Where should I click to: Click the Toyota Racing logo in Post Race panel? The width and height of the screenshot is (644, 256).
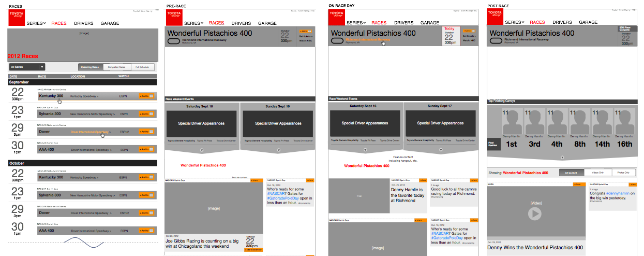pyautogui.click(x=495, y=17)
